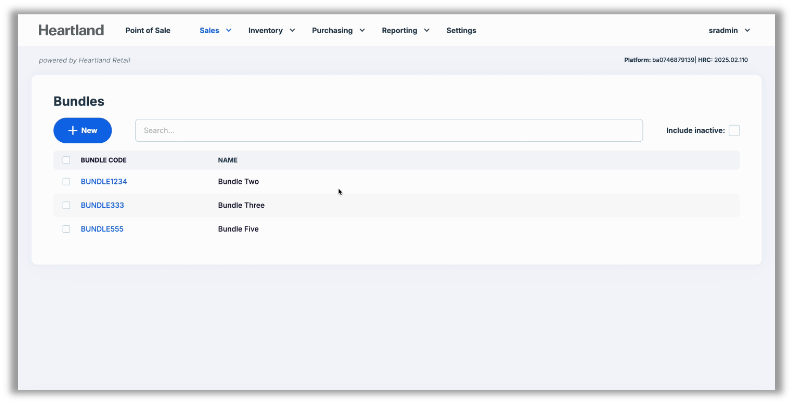Click the plus icon on New button
The width and height of the screenshot is (794, 404).
[72, 130]
